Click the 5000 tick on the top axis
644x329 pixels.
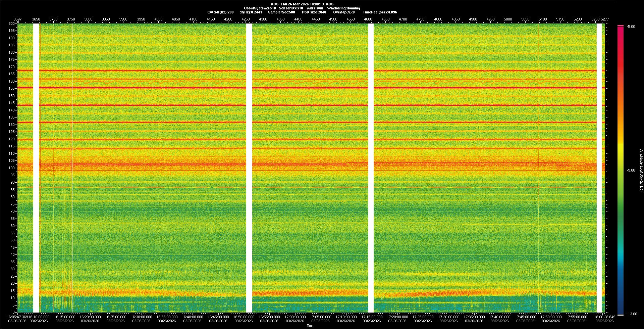click(x=508, y=19)
